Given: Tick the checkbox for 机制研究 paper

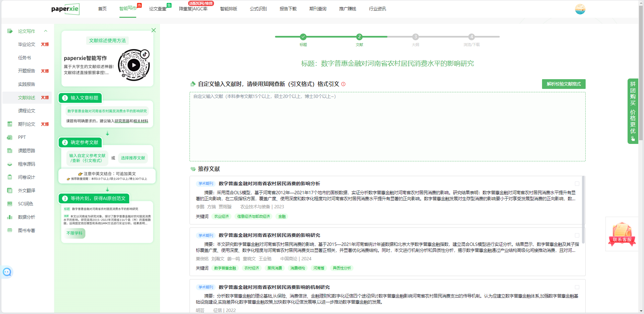Looking at the screenshot, I should [577, 287].
